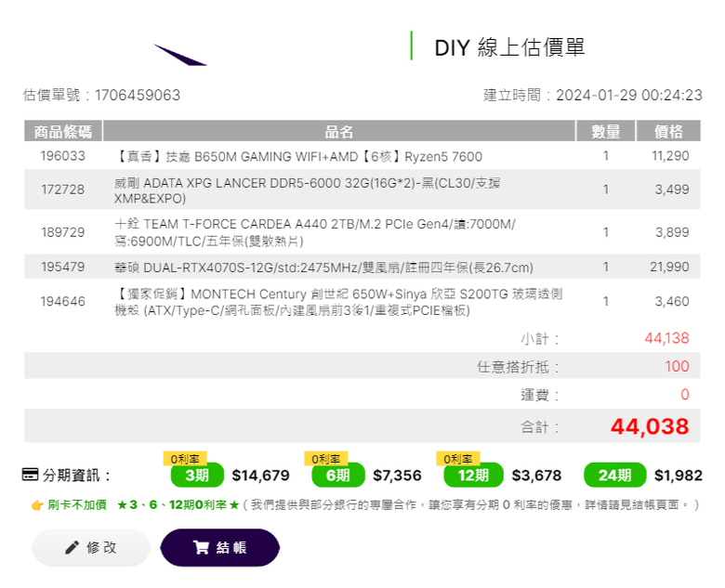Select the 6期 installment badge
Screen dimensions: 725x588
click(338, 476)
